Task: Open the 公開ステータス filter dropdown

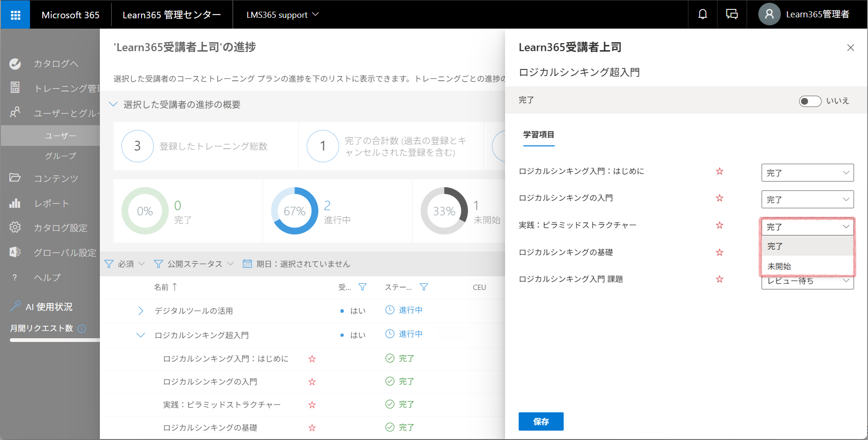Action: 194,264
